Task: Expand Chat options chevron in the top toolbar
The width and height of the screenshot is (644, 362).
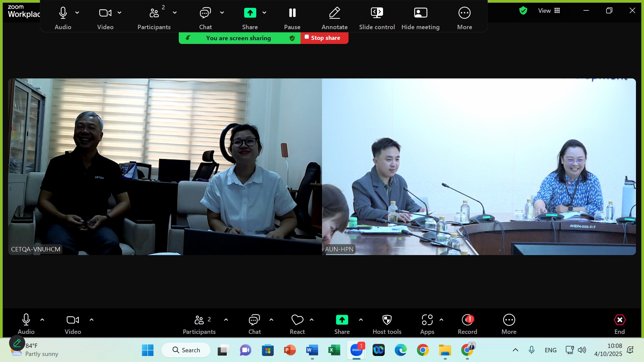Action: 222,13
